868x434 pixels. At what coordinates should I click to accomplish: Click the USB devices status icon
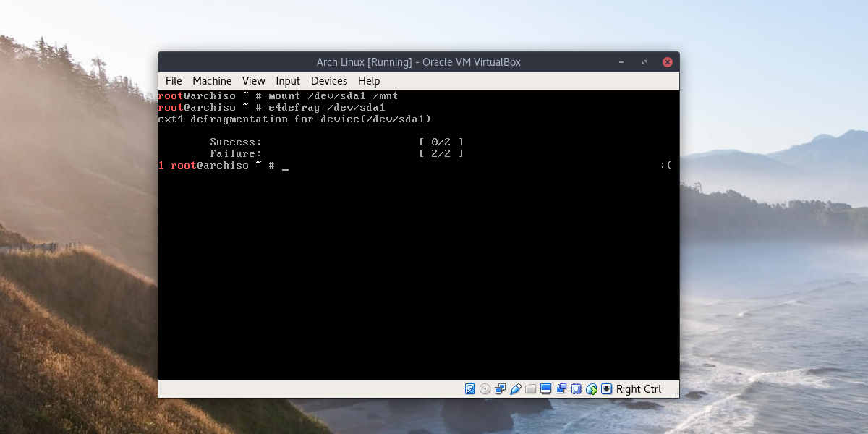click(x=516, y=389)
